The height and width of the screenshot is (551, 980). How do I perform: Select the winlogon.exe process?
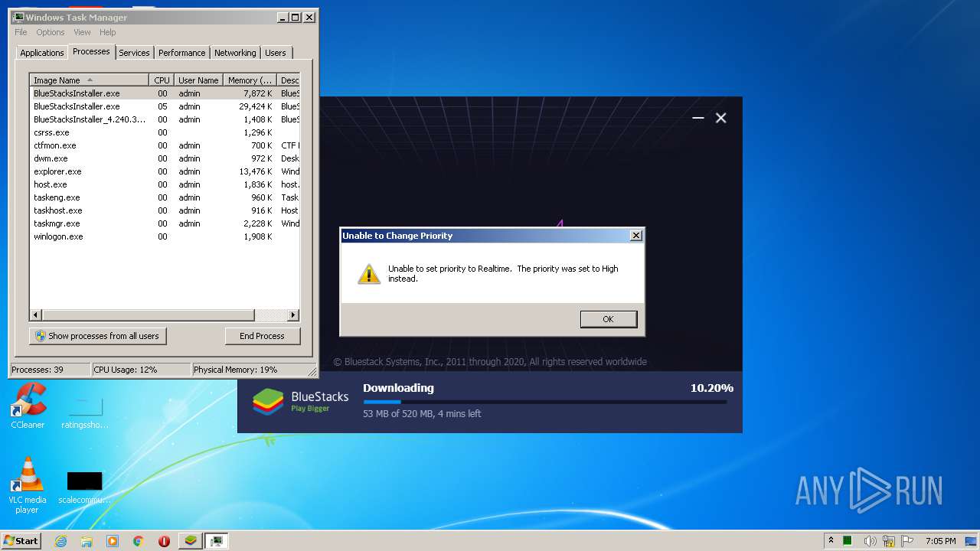pyautogui.click(x=165, y=236)
